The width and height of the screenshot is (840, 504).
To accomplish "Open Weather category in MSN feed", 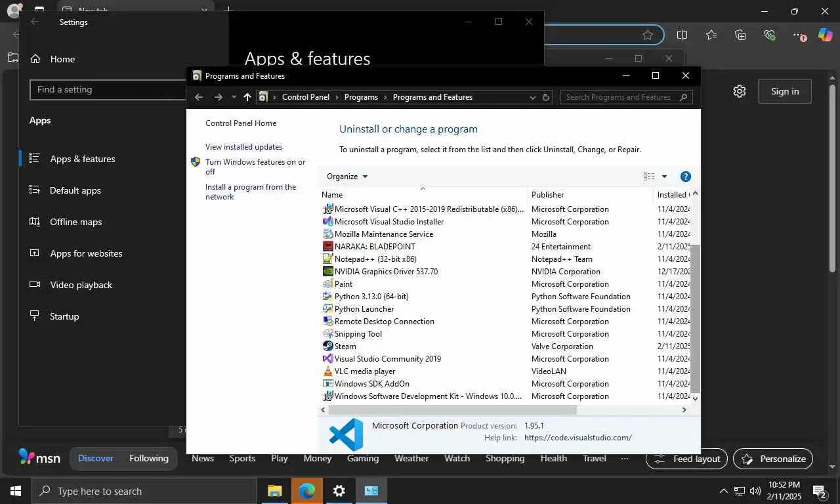I will pos(411,458).
